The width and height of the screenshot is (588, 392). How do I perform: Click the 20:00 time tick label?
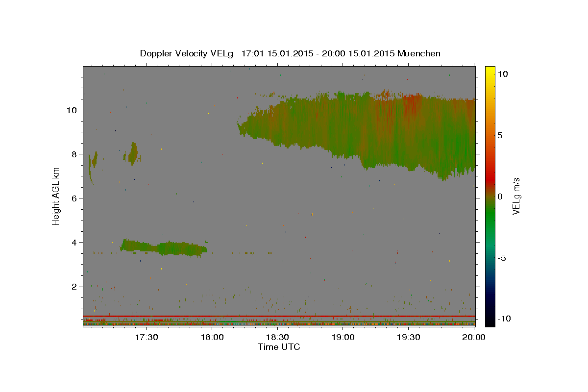pyautogui.click(x=474, y=337)
